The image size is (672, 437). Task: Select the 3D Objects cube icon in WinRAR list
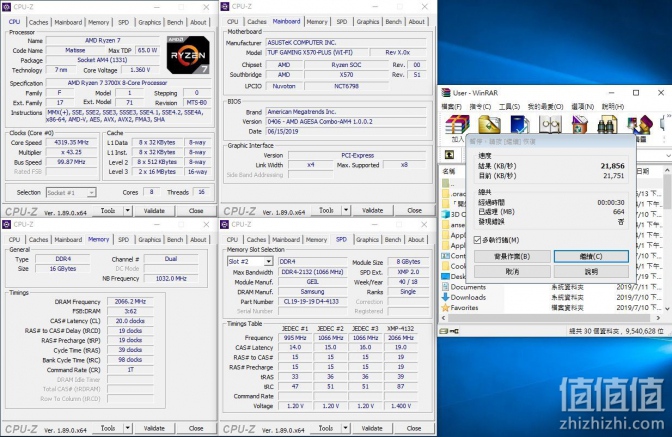click(x=445, y=214)
